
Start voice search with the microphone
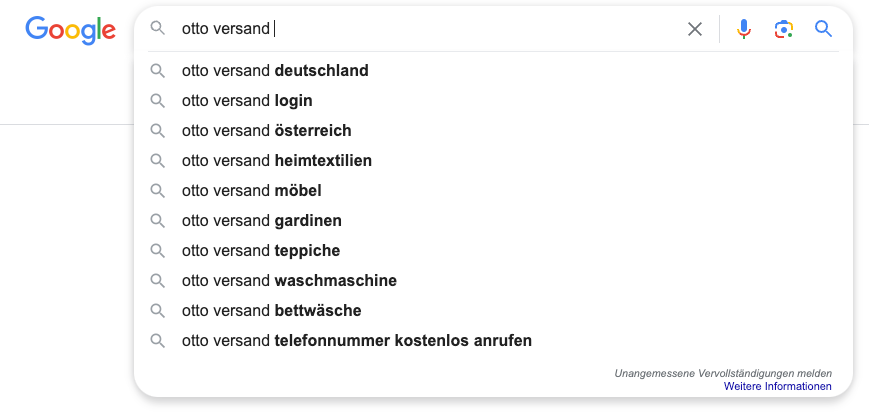744,29
